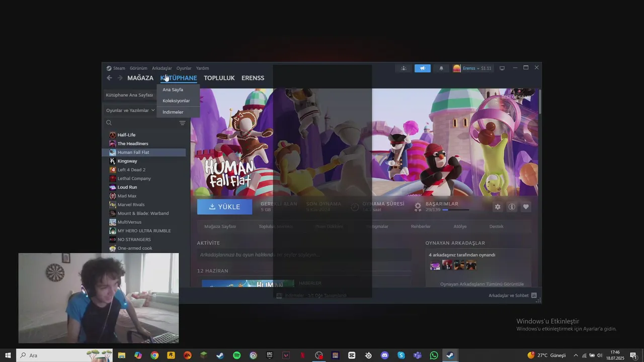Open the Windows Start button
The width and height of the screenshot is (644, 362).
click(8, 355)
